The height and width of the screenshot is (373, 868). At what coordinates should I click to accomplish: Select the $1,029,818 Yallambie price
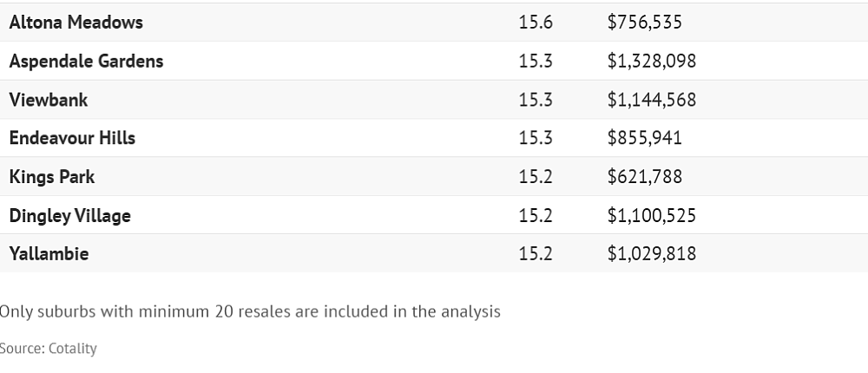click(x=652, y=253)
